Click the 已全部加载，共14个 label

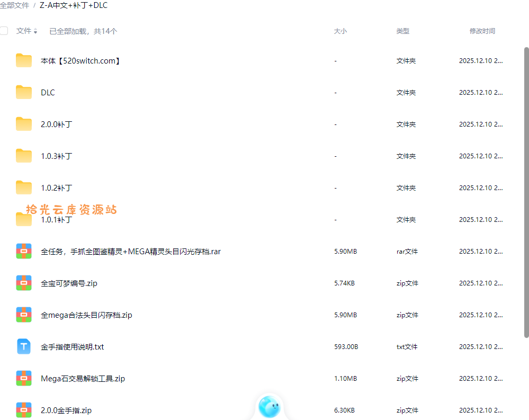click(84, 31)
